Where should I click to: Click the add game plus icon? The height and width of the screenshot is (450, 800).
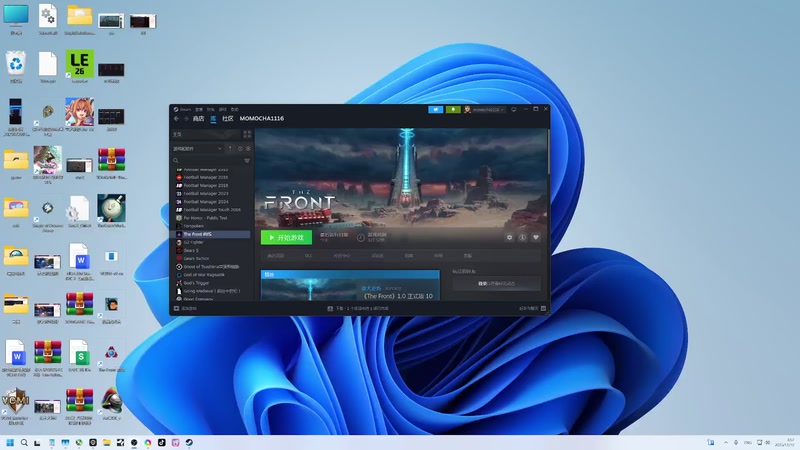click(x=177, y=308)
